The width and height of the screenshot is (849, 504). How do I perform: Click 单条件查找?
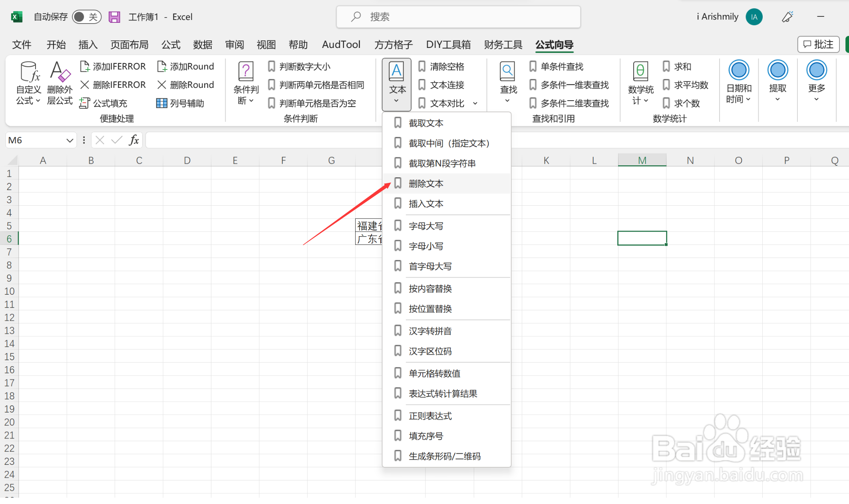(556, 66)
